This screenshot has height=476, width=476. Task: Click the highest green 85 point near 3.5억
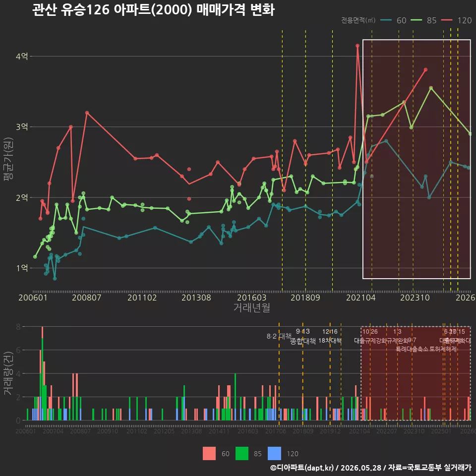[x=431, y=88]
